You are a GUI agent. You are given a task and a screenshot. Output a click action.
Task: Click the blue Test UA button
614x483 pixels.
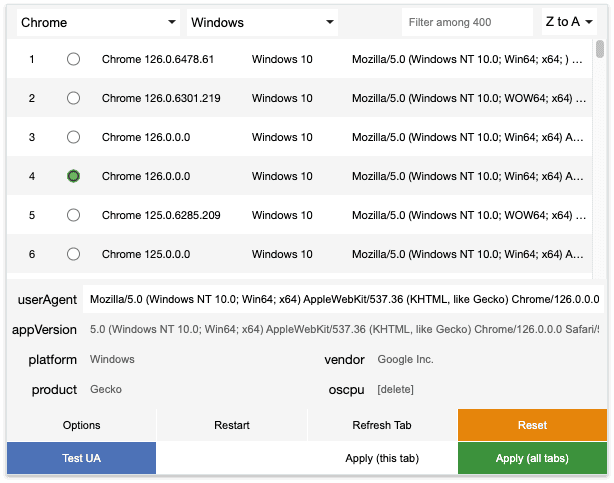click(81, 458)
